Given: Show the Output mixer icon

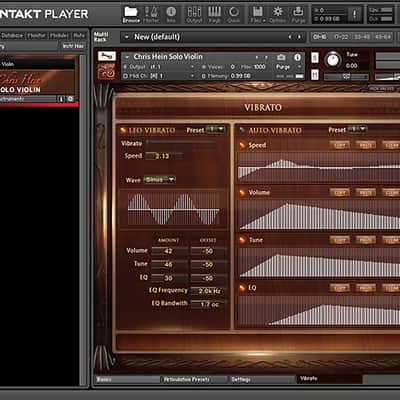Looking at the screenshot, I should pos(194,14).
